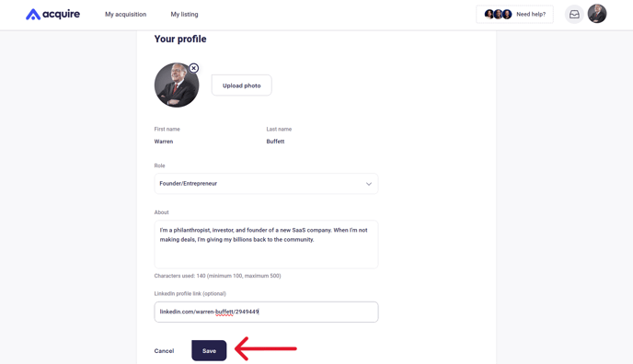Expand the Role dropdown Founder/Entrepreneur
The height and width of the screenshot is (364, 633).
coord(266,184)
